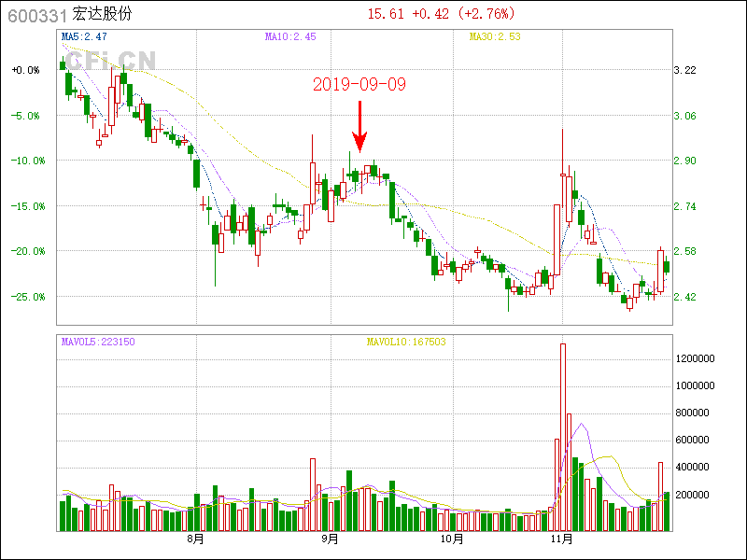The height and width of the screenshot is (560, 747).
Task: Select the MA10:2.45 indicator label
Action: click(290, 37)
